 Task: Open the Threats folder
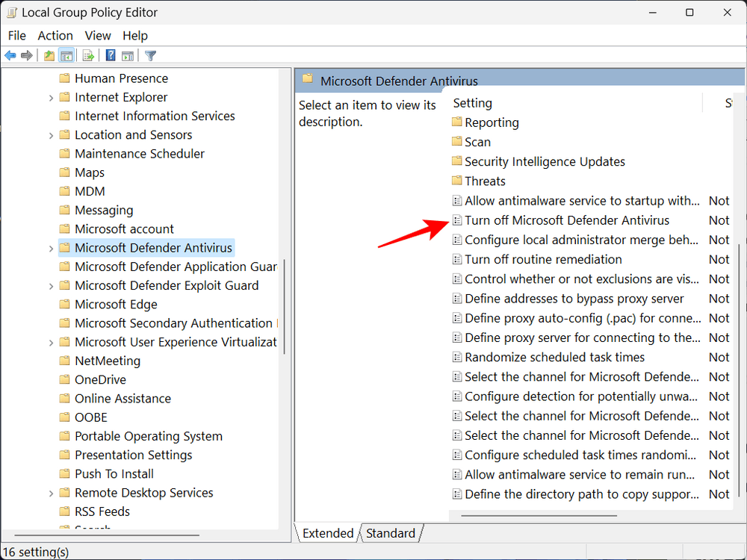pyautogui.click(x=486, y=181)
